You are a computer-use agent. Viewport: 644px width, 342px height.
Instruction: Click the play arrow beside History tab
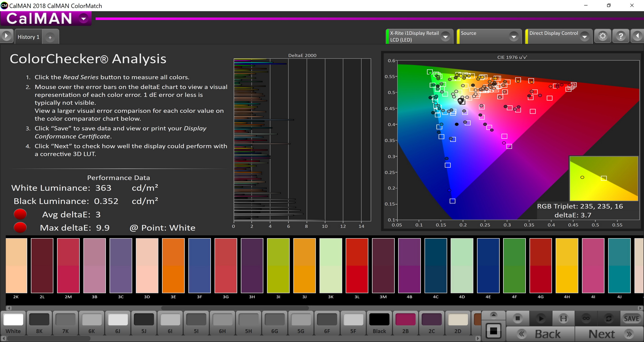click(7, 36)
